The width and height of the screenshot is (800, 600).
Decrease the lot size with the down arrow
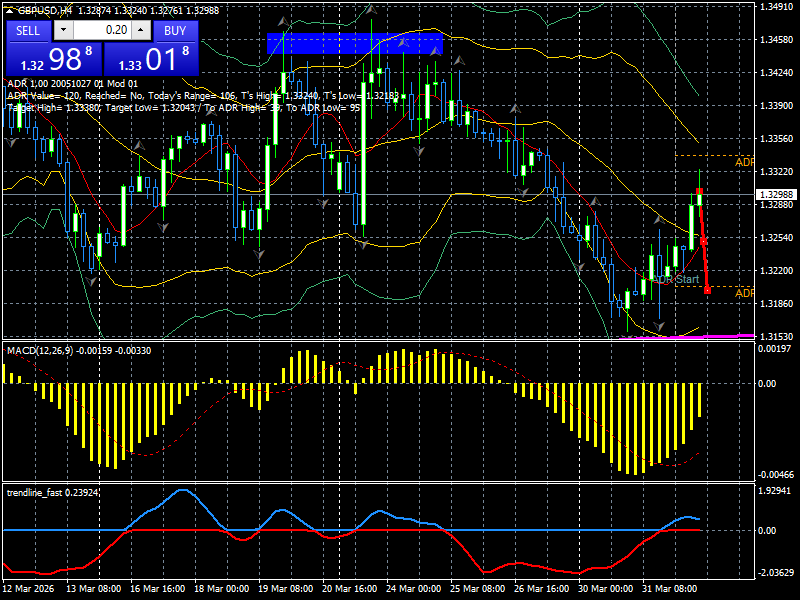click(x=63, y=30)
